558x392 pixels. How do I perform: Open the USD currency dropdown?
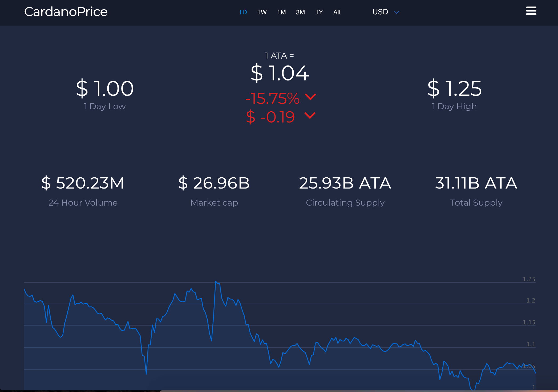point(381,12)
